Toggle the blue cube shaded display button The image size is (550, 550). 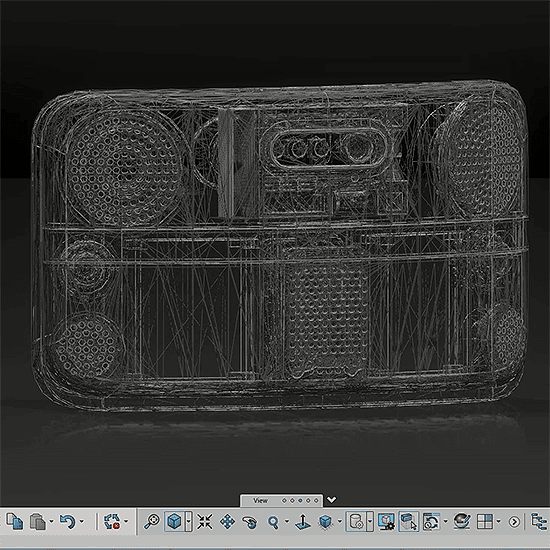(x=174, y=521)
